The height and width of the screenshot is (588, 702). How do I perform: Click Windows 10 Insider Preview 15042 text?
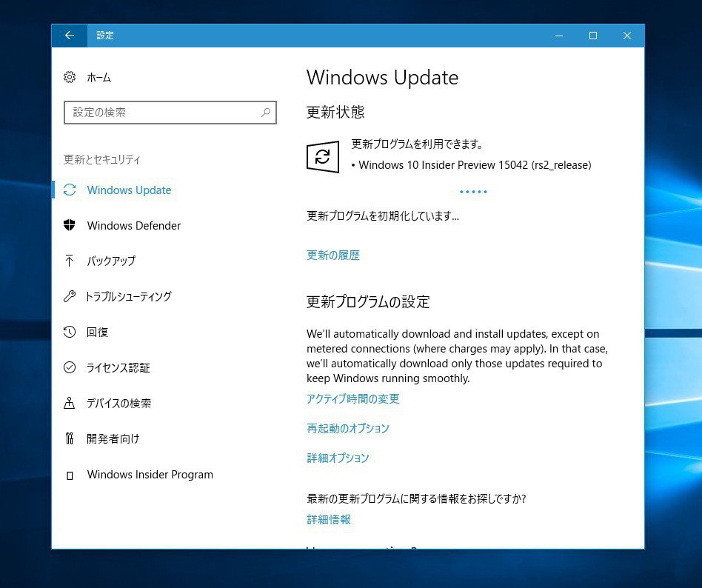pyautogui.click(x=475, y=165)
